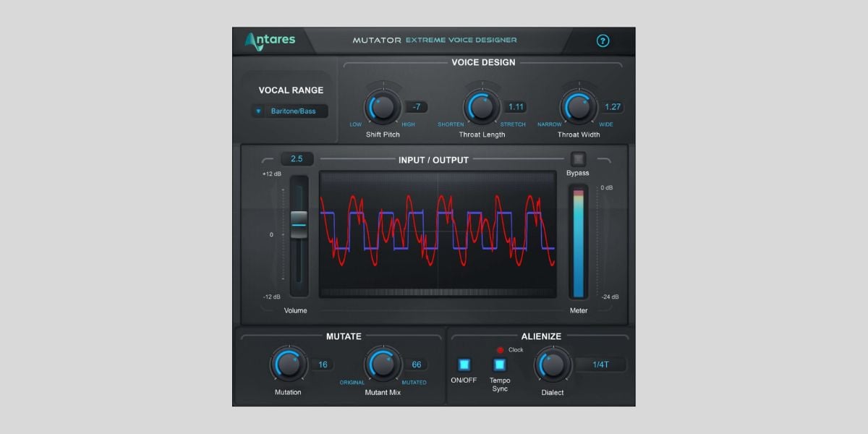Viewport: 868px width, 434px height.
Task: Click the Throat Width knob
Action: coord(578,108)
